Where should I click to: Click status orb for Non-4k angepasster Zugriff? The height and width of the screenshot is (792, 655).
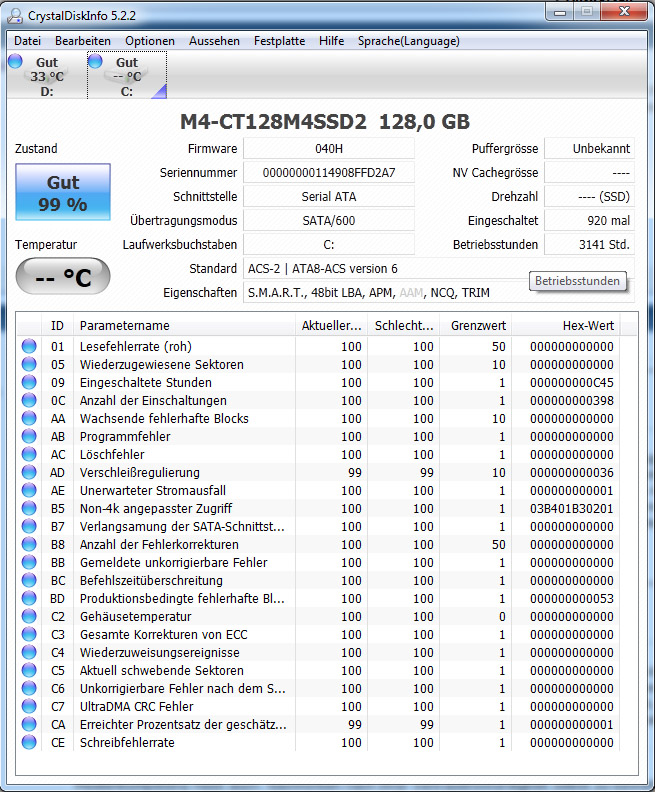29,508
